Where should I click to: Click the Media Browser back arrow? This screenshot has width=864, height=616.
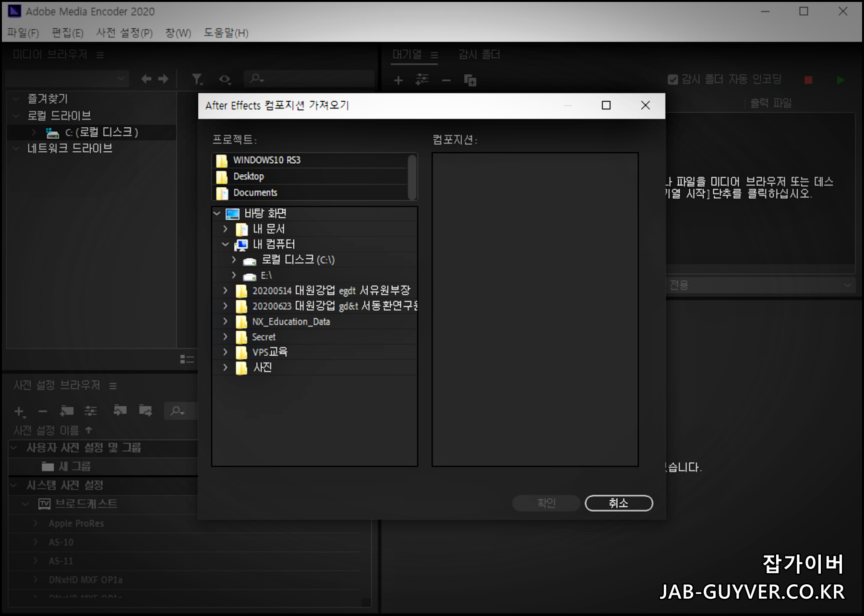[x=146, y=79]
